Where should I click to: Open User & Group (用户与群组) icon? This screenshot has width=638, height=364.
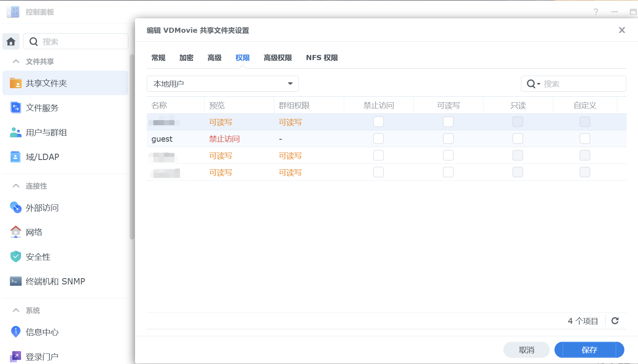(16, 132)
